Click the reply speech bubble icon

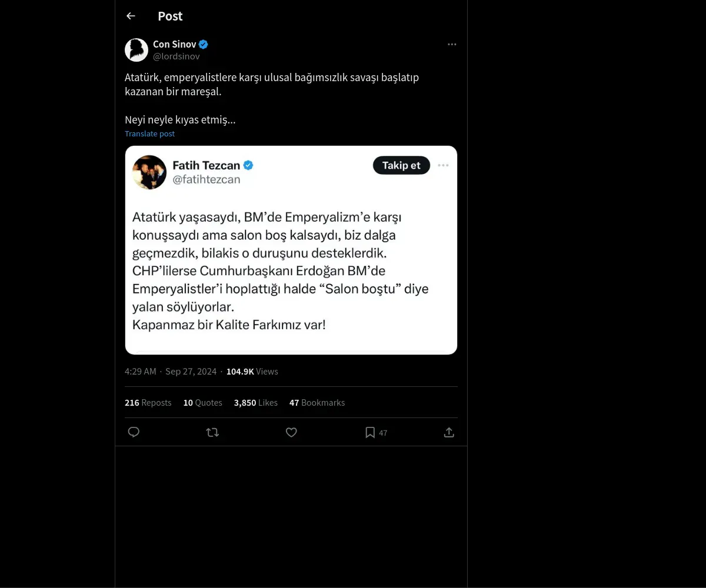[x=134, y=432]
